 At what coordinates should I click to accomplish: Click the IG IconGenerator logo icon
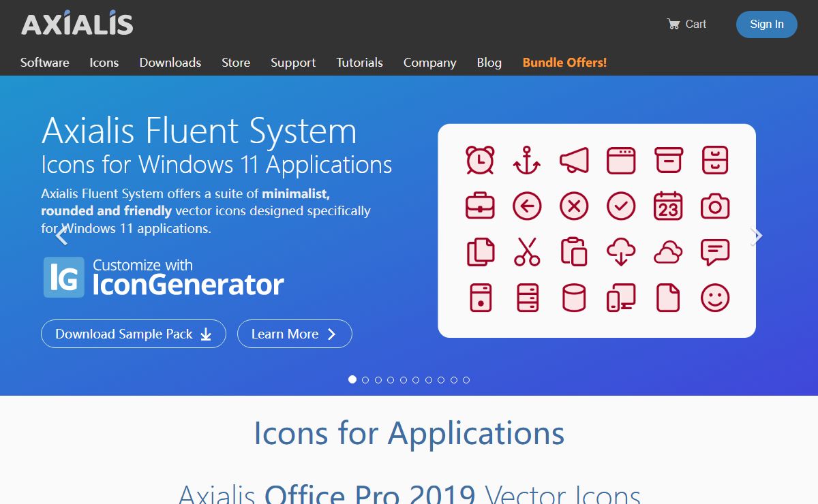point(64,277)
